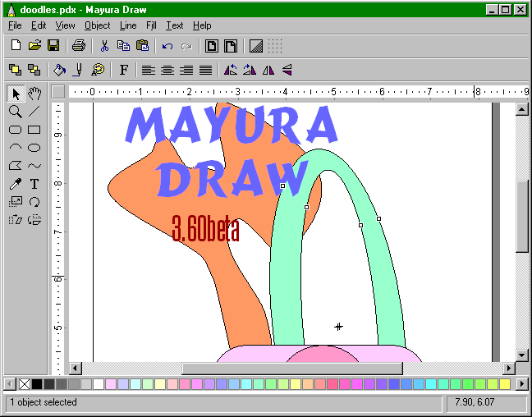Click the Font F button
Screen dimensions: 532x417
coord(124,70)
